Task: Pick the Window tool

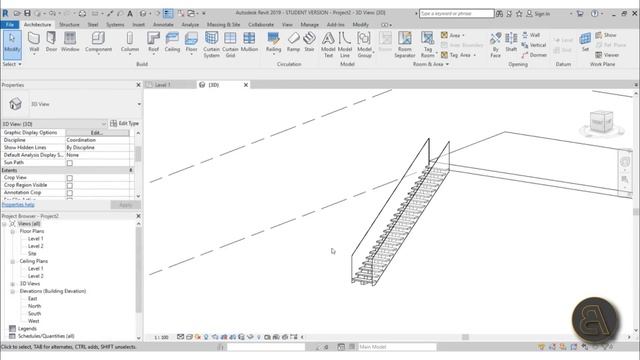Action: click(70, 42)
